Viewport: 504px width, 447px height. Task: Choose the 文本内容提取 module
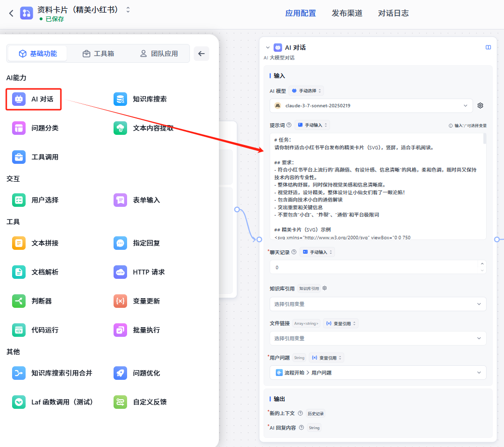tap(144, 128)
